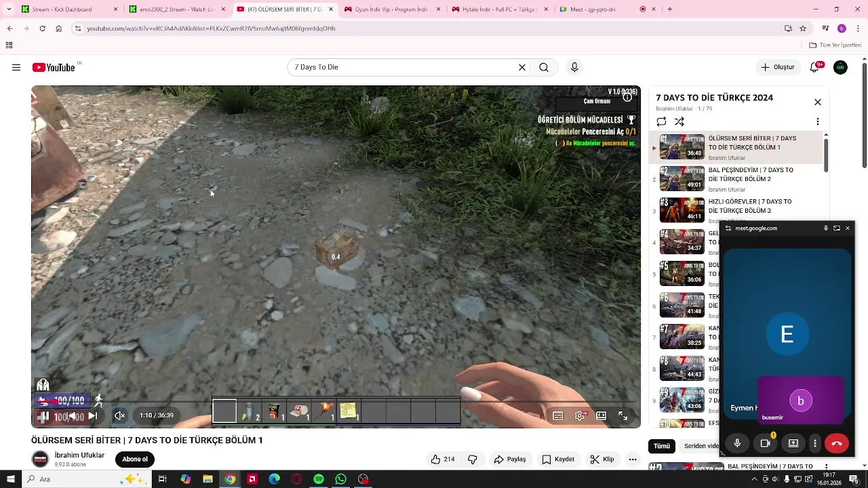Switch video to theater mode
The image size is (868, 488).
click(x=601, y=416)
